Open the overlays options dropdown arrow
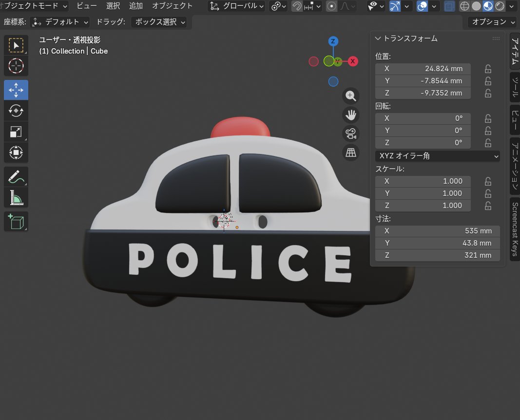Image resolution: width=520 pixels, height=420 pixels. pyautogui.click(x=434, y=6)
